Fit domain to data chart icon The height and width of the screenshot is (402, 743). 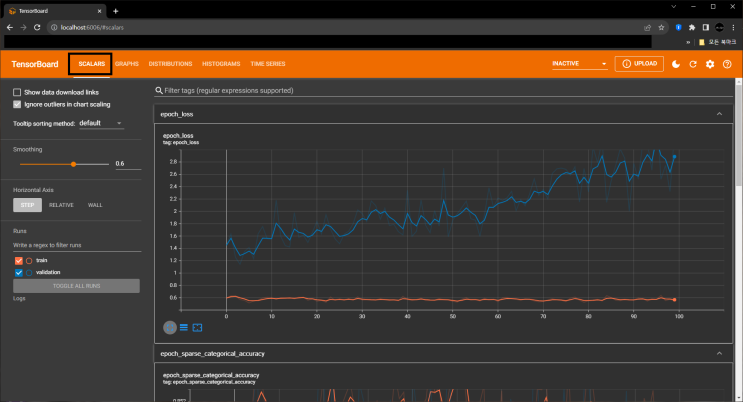(x=198, y=328)
